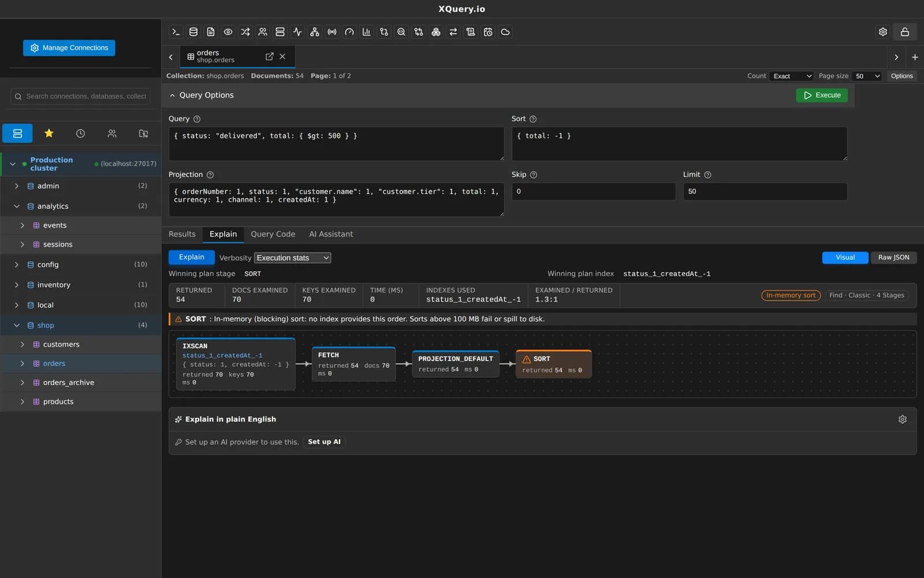The image size is (924, 578).
Task: Click the Execute button
Action: pos(822,95)
